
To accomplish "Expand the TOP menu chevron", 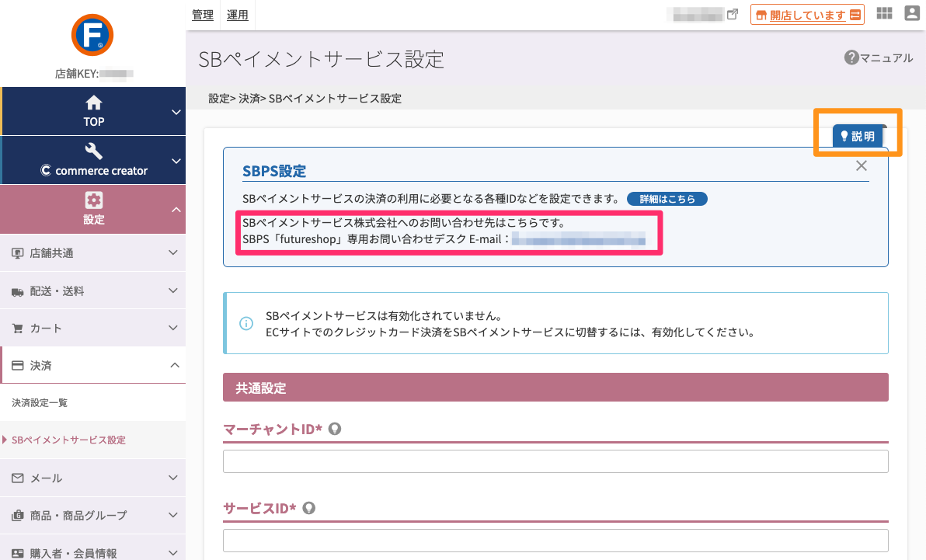I will pos(176,112).
